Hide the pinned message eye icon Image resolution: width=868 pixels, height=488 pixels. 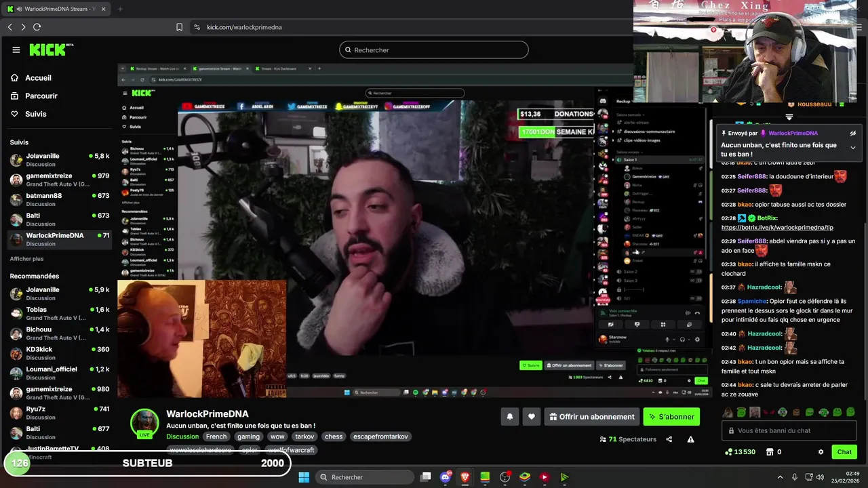(853, 134)
